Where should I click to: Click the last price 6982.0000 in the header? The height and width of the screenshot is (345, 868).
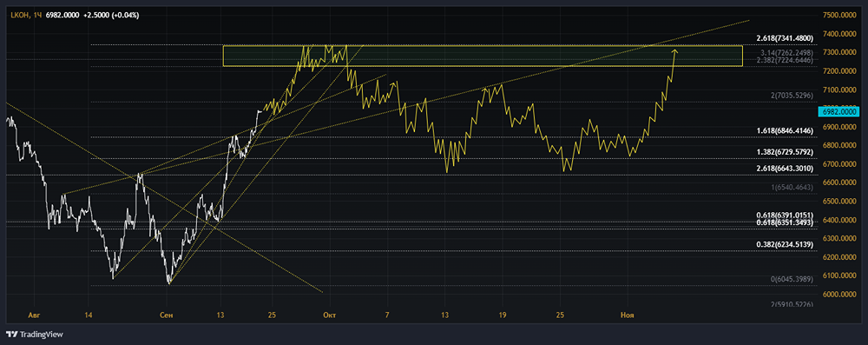(x=63, y=15)
